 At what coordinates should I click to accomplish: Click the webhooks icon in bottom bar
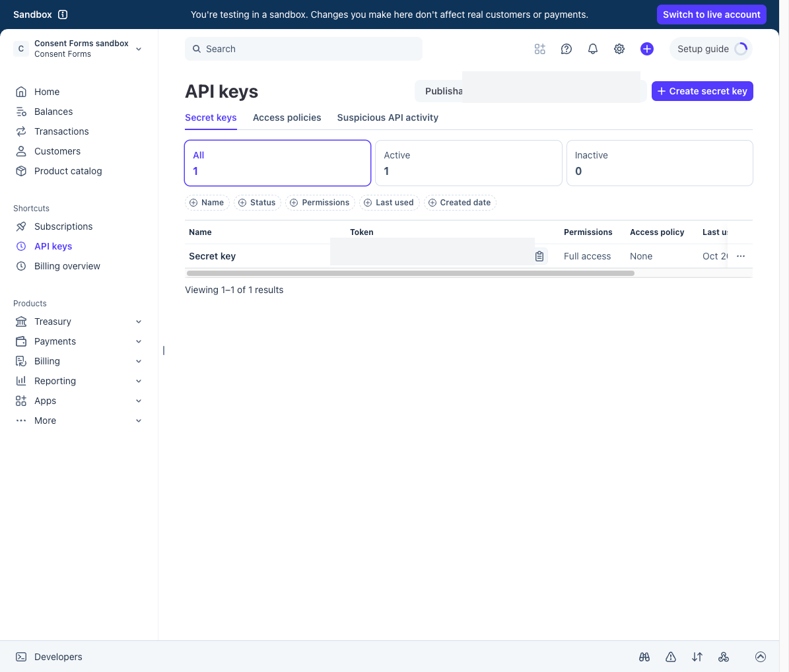tap(724, 657)
